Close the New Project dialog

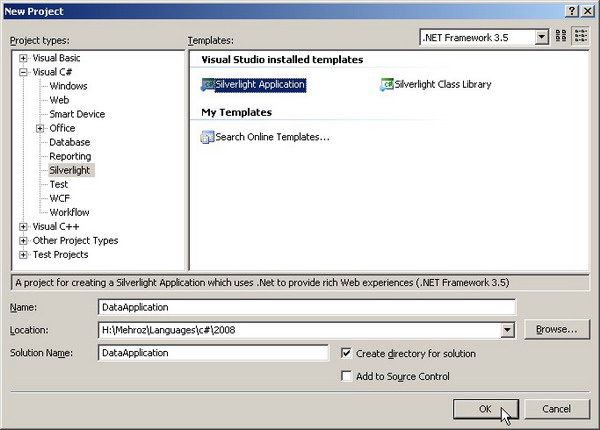(588, 11)
